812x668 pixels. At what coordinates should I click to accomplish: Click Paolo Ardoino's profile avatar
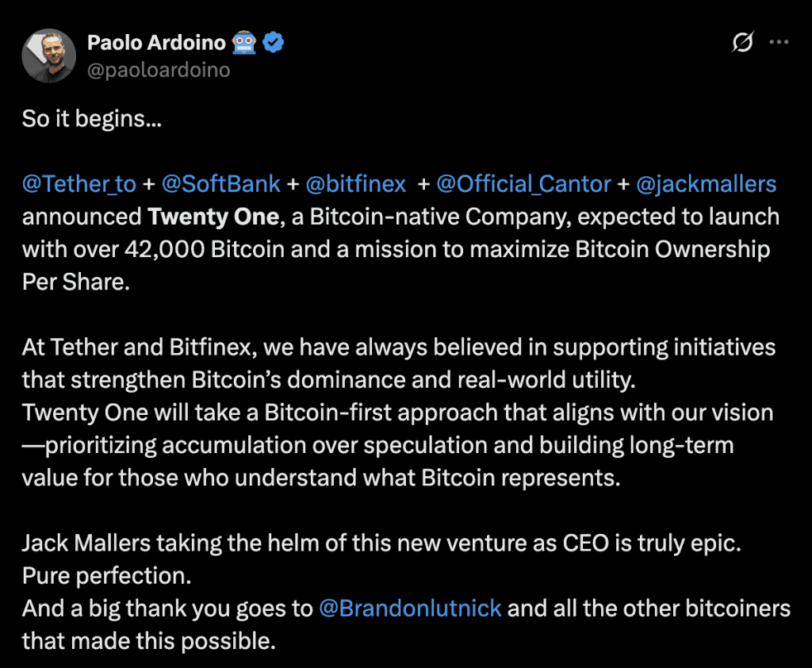48,56
